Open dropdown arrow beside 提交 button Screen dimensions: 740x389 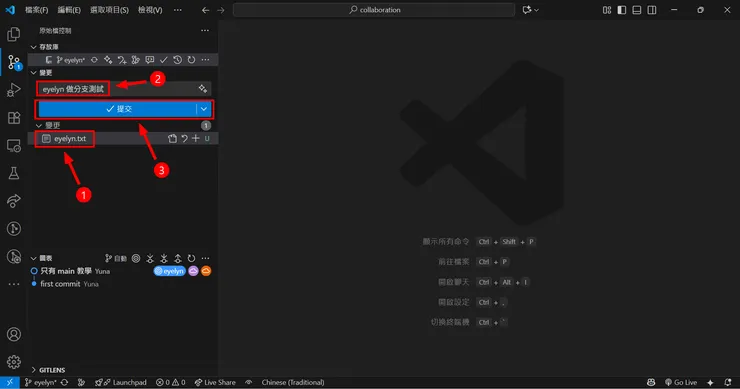204,109
